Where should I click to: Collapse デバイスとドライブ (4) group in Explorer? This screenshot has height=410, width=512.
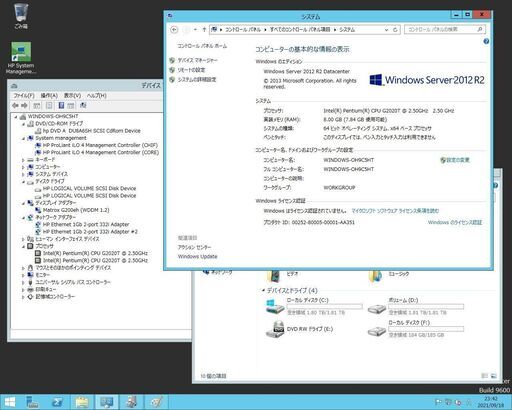coord(263,290)
